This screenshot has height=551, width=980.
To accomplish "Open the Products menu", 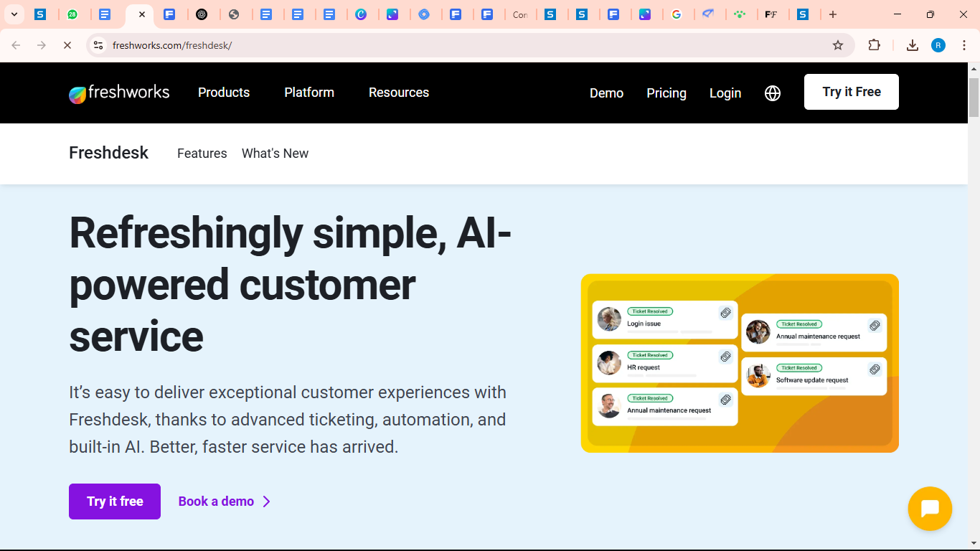I will [x=224, y=93].
